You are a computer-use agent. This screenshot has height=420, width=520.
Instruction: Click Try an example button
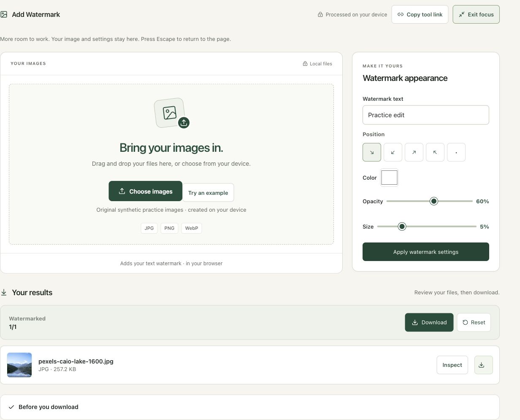click(x=208, y=193)
